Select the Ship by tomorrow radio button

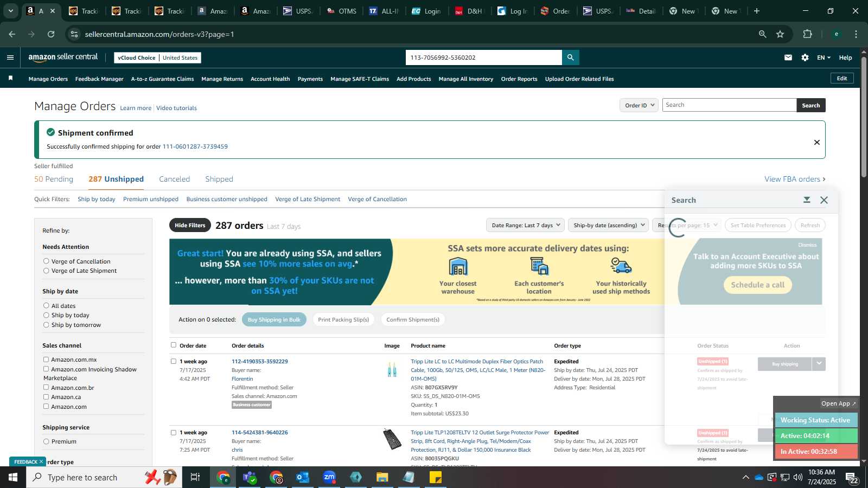pyautogui.click(x=46, y=325)
